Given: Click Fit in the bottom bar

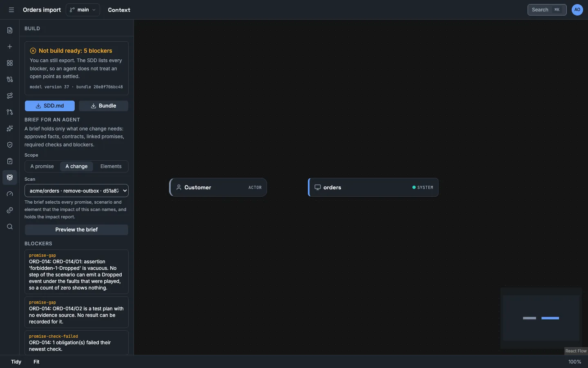Looking at the screenshot, I should 36,362.
